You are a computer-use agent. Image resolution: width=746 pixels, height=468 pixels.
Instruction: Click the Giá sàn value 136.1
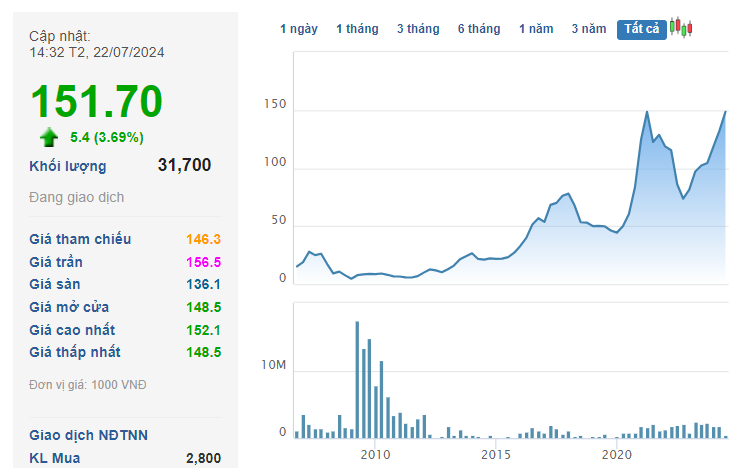pyautogui.click(x=203, y=284)
